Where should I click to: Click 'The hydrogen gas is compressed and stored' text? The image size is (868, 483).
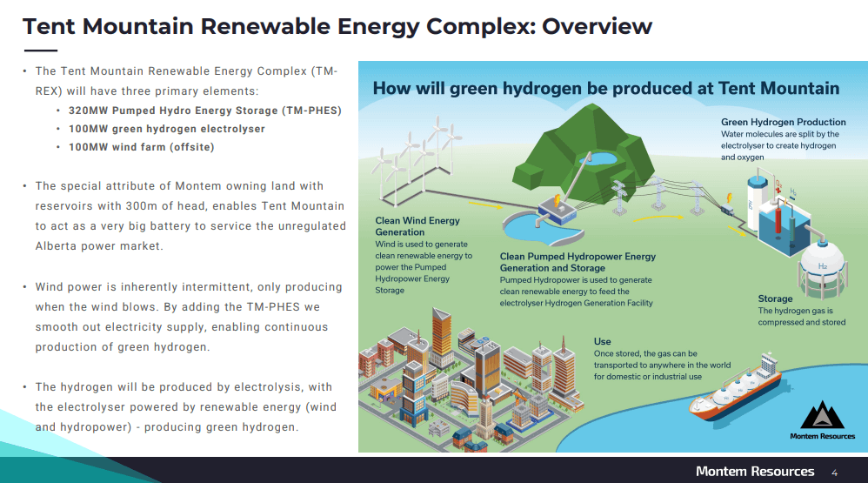click(x=802, y=316)
